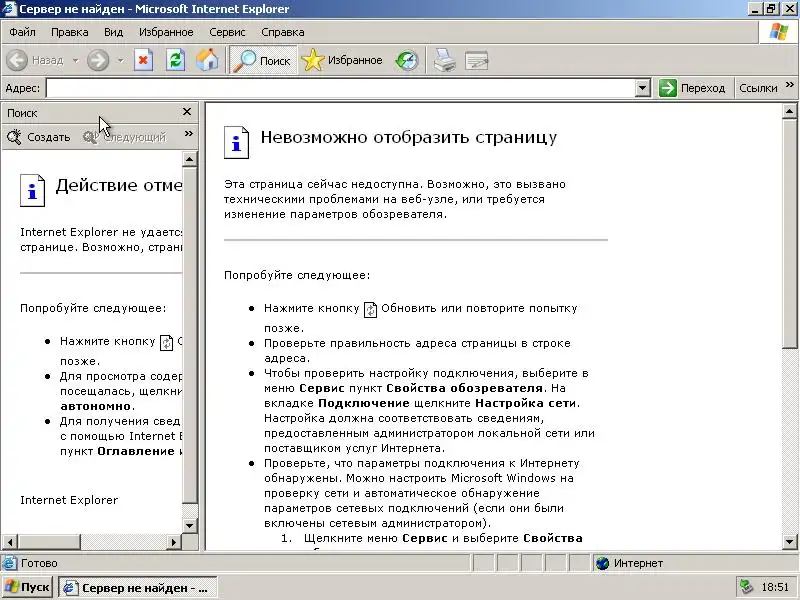Click Невозможно отобразить страницу heading

(409, 137)
